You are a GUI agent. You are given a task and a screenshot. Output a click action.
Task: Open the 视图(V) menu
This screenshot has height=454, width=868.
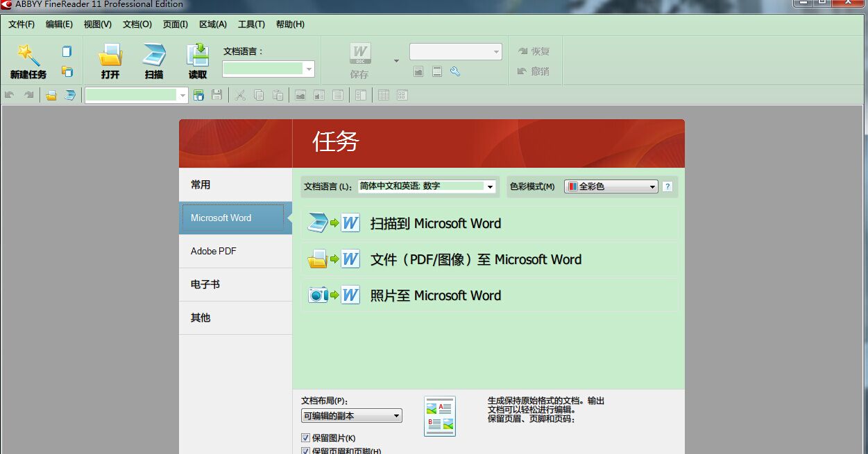(98, 24)
